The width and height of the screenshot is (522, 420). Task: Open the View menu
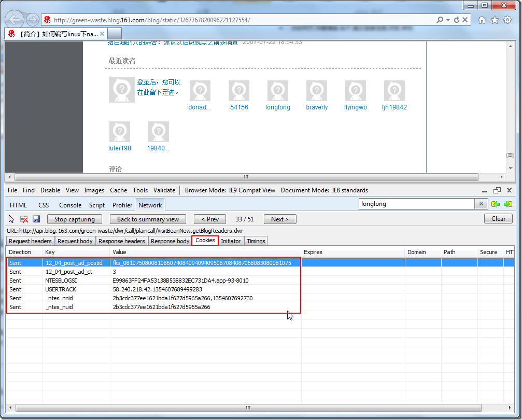[x=72, y=190]
